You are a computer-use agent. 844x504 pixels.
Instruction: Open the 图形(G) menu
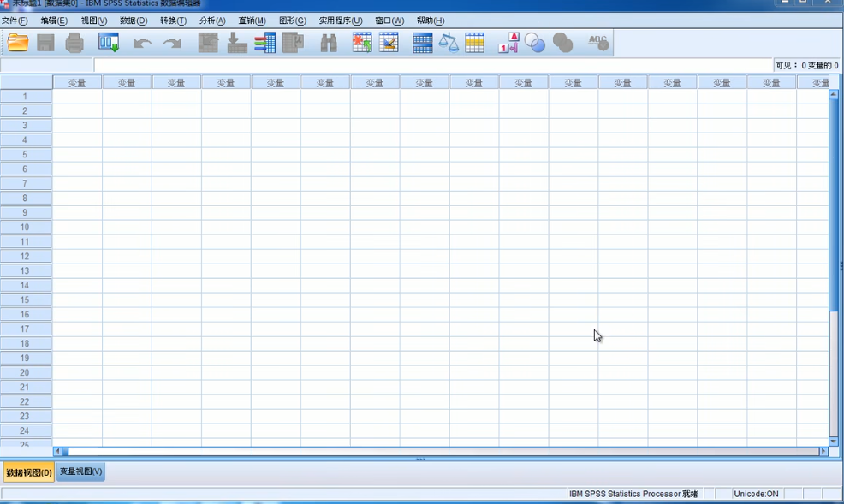pyautogui.click(x=292, y=21)
